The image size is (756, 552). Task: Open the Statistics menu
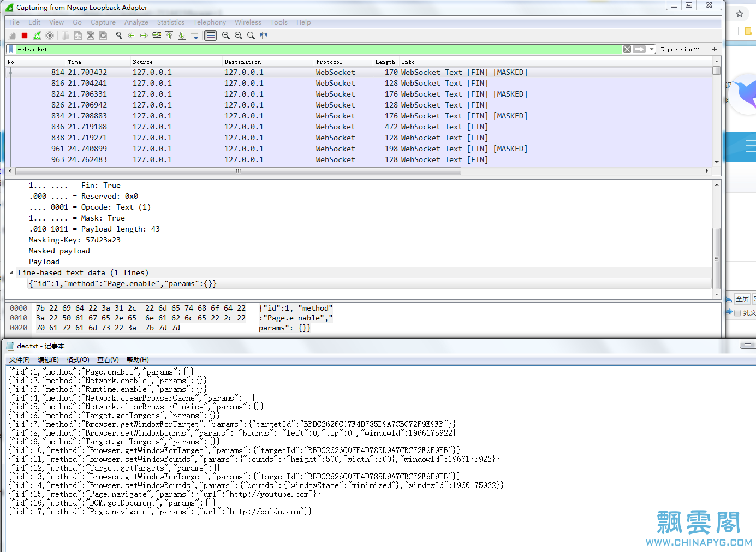point(171,22)
